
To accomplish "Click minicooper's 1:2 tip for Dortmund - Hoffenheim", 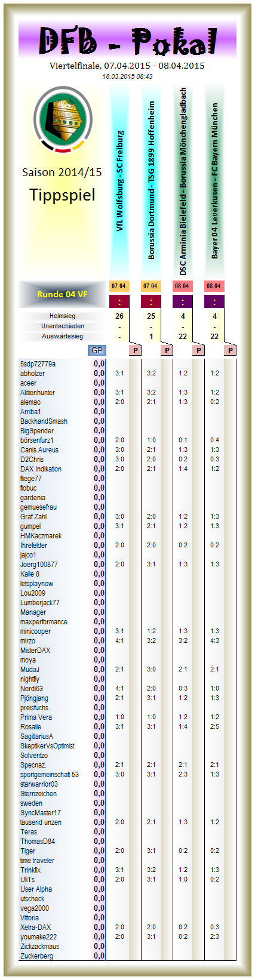I will 151,631.
